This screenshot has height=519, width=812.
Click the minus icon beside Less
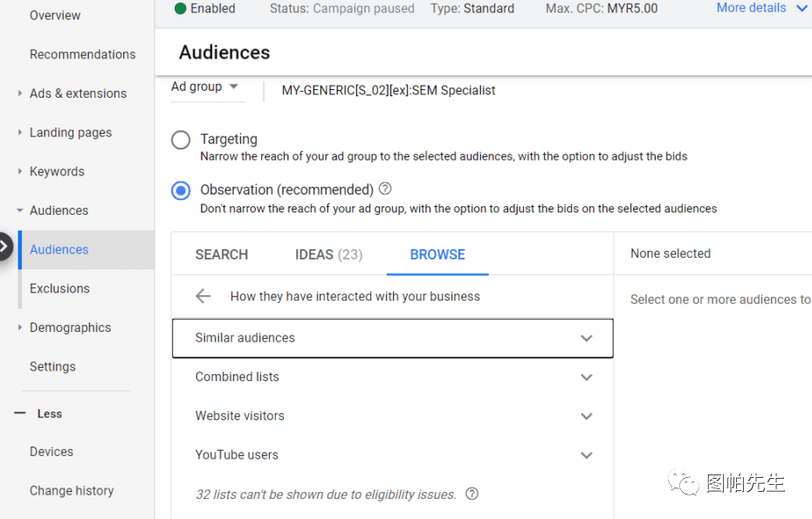coord(20,413)
